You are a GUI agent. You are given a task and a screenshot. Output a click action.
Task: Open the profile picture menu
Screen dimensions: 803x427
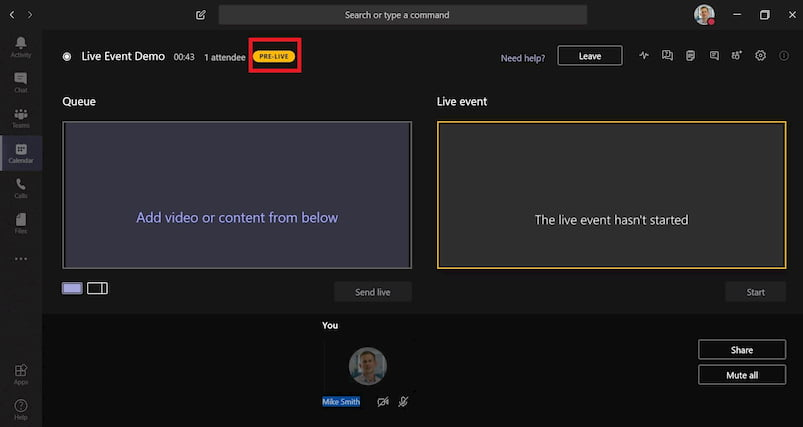tap(704, 15)
